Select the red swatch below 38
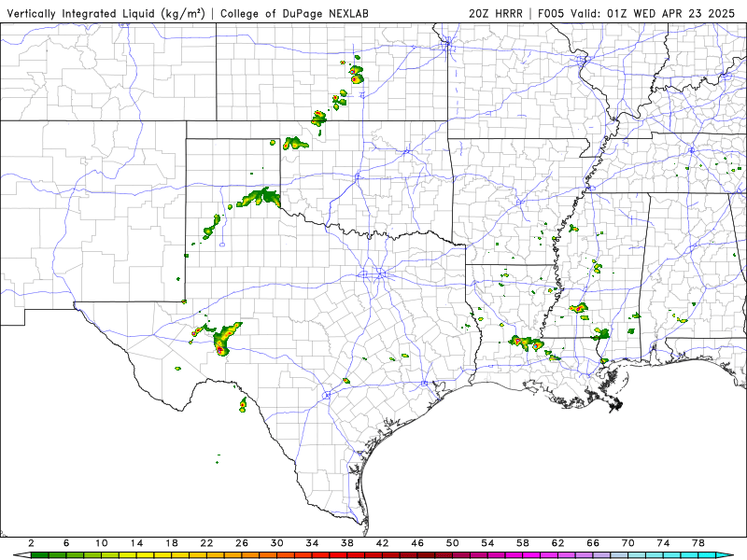Screen dimensions: 747x560 (x=356, y=555)
